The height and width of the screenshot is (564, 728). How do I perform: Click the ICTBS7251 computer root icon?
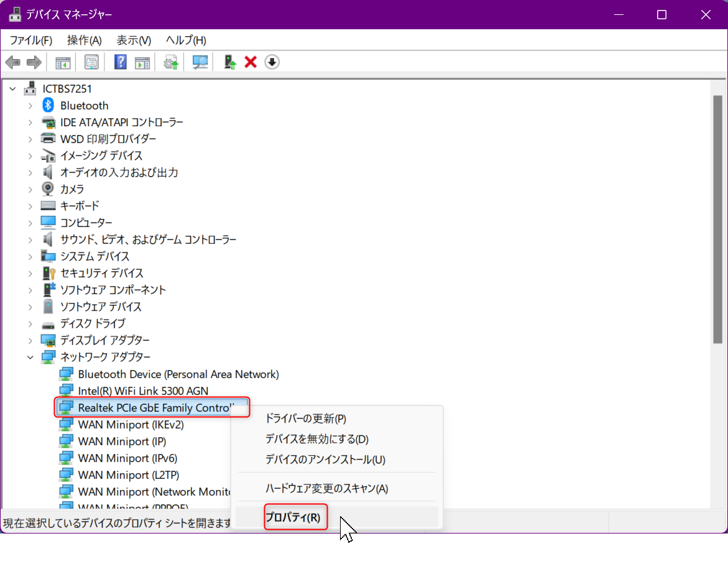coord(30,88)
